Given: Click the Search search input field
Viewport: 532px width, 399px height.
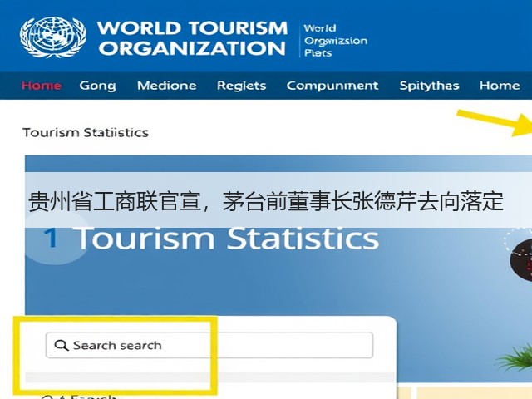Looking at the screenshot, I should [x=209, y=345].
